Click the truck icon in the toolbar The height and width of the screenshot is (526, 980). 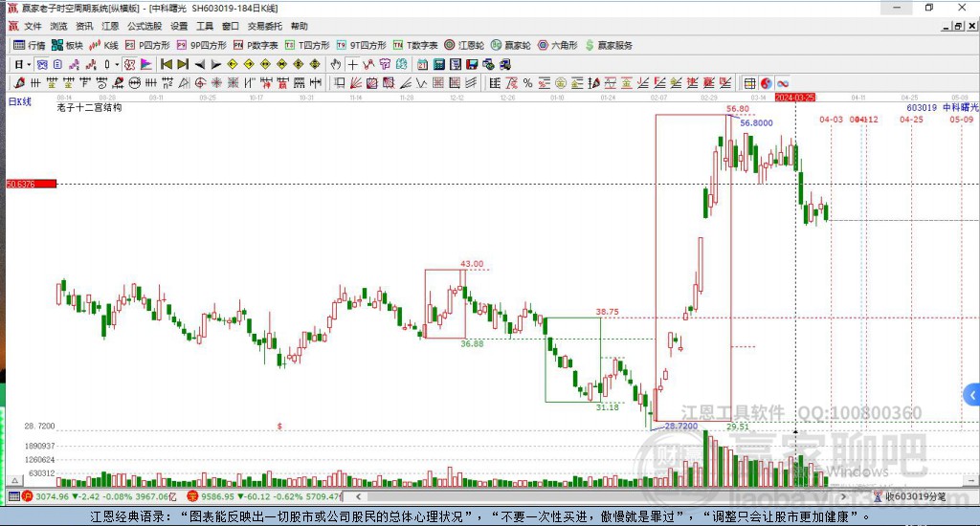[505, 64]
